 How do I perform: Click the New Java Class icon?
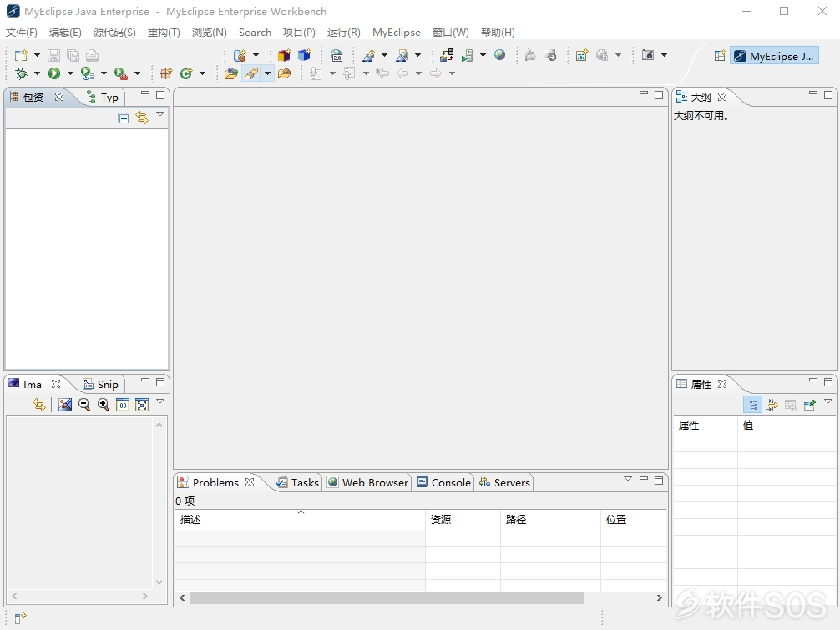pyautogui.click(x=186, y=73)
